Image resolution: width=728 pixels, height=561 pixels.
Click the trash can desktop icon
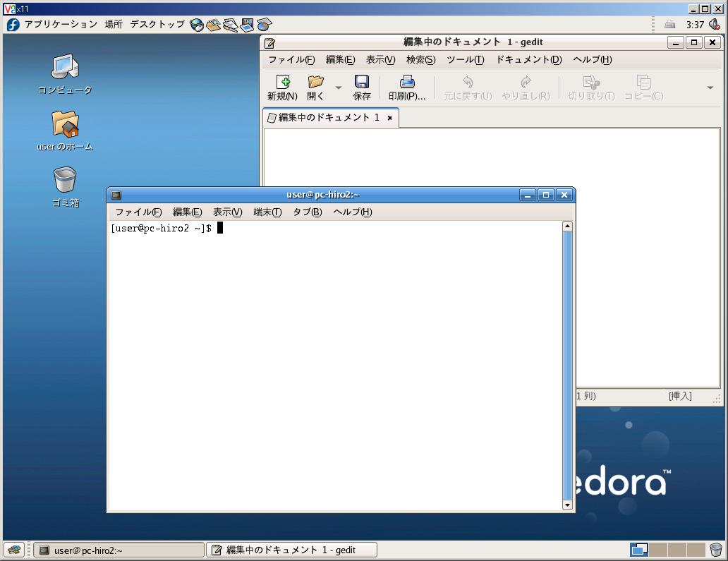65,180
